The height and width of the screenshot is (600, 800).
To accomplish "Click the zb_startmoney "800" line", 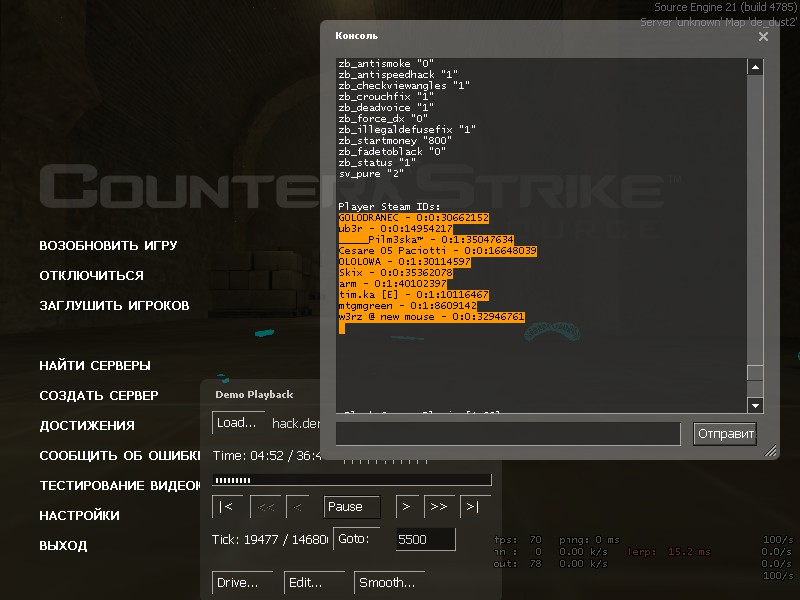I will tap(395, 140).
